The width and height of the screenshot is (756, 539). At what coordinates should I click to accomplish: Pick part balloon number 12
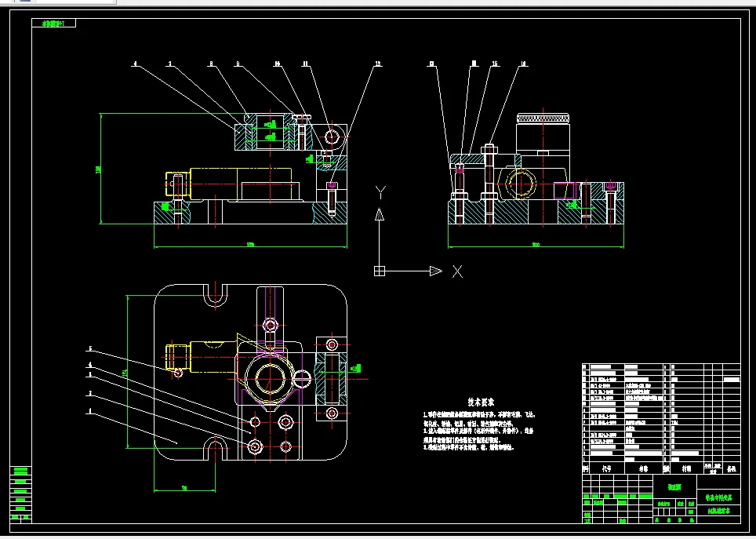[378, 64]
